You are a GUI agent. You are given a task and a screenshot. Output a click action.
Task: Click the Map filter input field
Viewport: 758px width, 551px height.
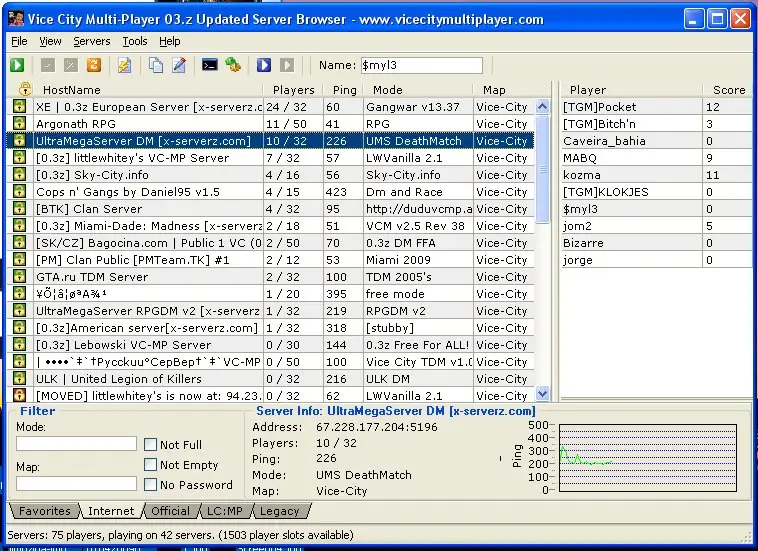pyautogui.click(x=76, y=483)
